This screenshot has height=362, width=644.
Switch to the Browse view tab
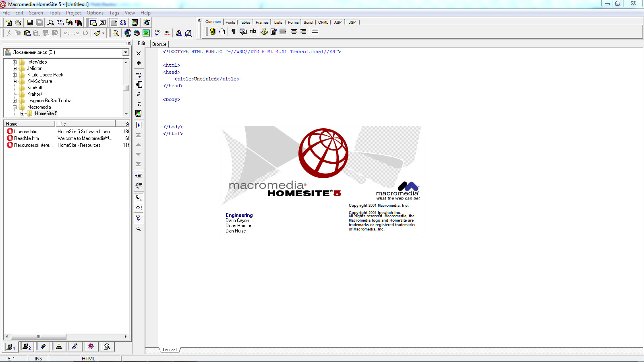[x=159, y=44]
